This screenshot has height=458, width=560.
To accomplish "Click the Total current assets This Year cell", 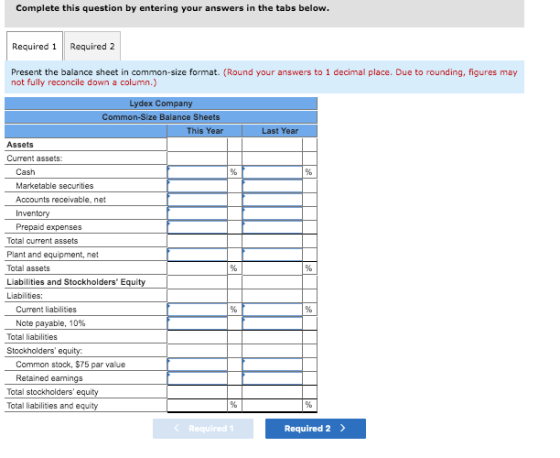I will click(197, 241).
